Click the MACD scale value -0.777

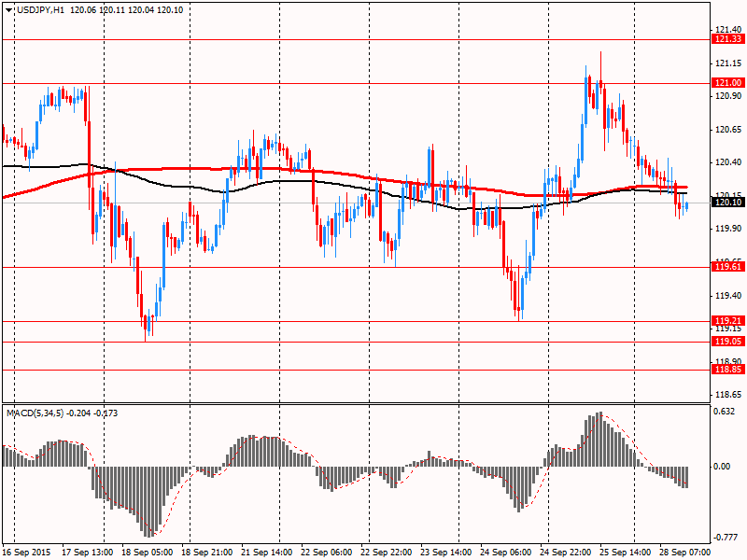pos(726,537)
